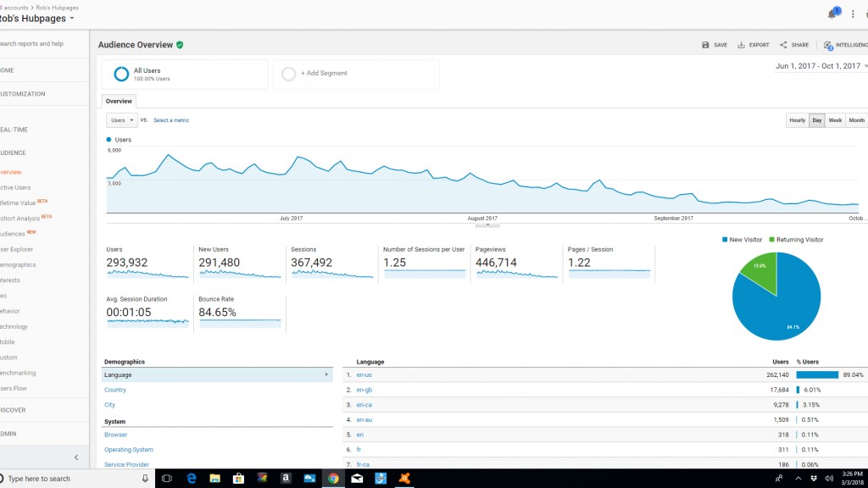Open the date range picker

point(821,66)
